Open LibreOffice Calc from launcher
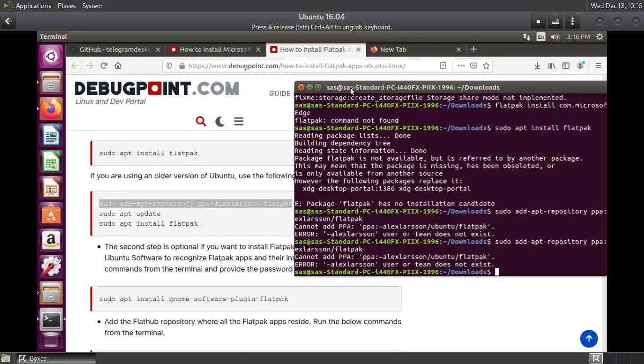The image size is (644, 364). 51,162
